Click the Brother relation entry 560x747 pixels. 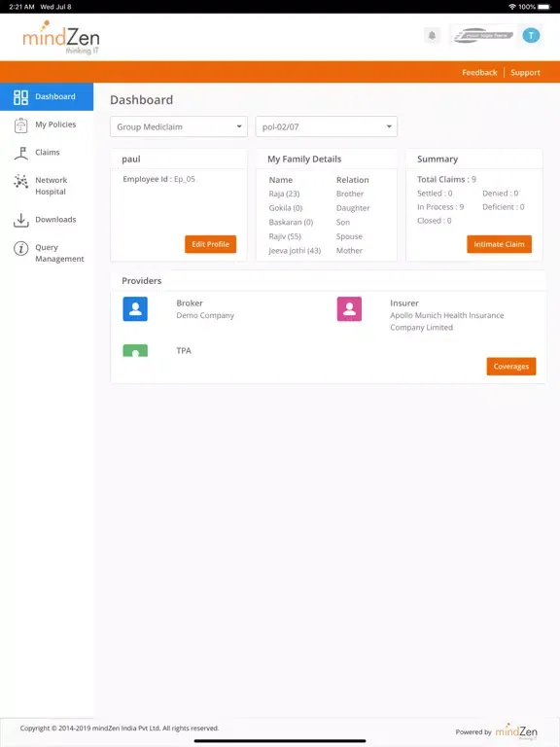[x=350, y=194]
